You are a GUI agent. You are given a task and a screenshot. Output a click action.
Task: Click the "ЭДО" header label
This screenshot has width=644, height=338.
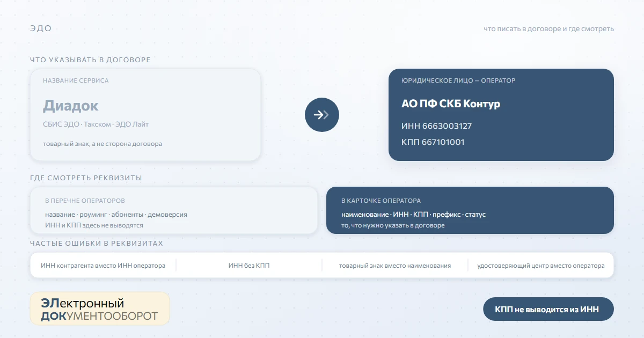tap(41, 28)
